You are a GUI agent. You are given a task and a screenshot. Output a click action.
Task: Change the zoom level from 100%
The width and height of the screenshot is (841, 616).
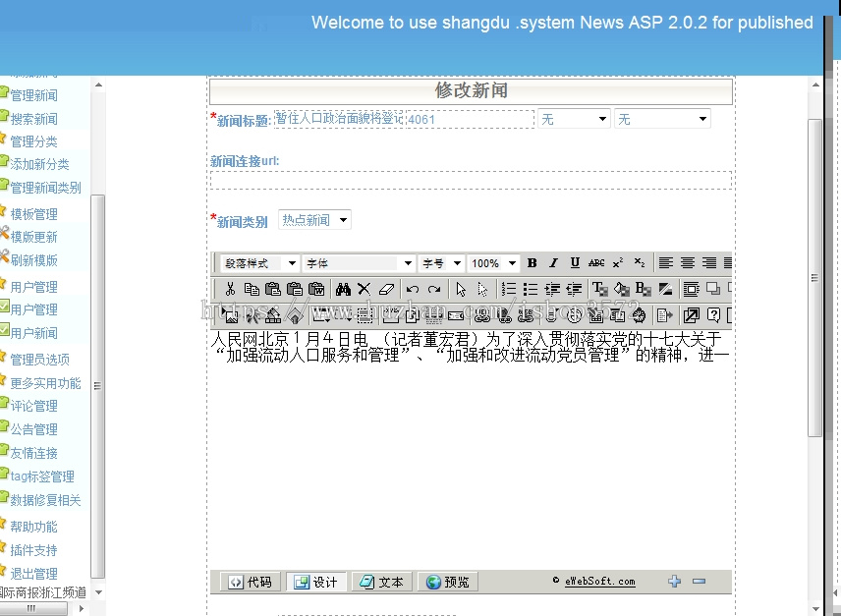[x=493, y=263]
